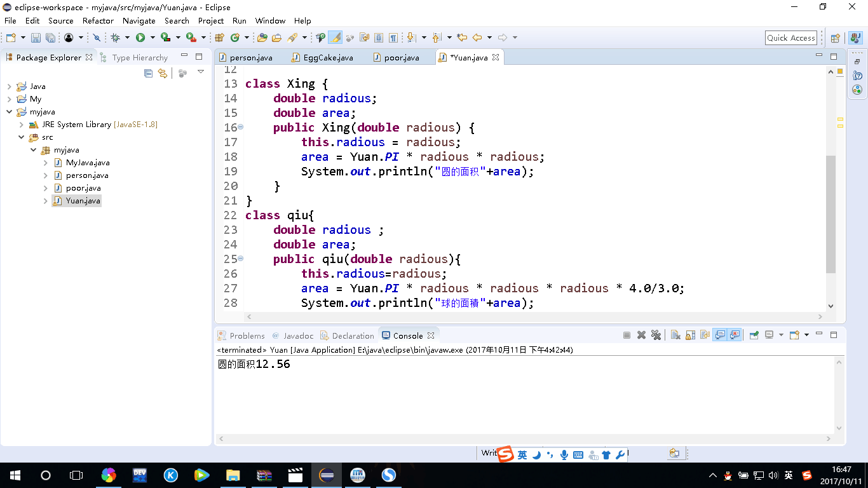
Task: Expand the Java project node
Action: tap(9, 86)
